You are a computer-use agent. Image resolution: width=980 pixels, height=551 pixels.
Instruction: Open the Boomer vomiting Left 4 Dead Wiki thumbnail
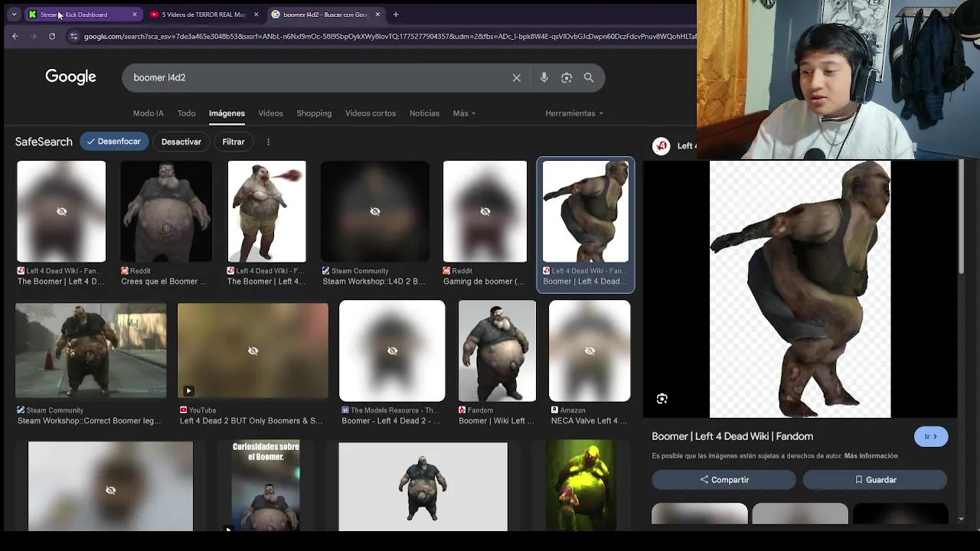[266, 211]
